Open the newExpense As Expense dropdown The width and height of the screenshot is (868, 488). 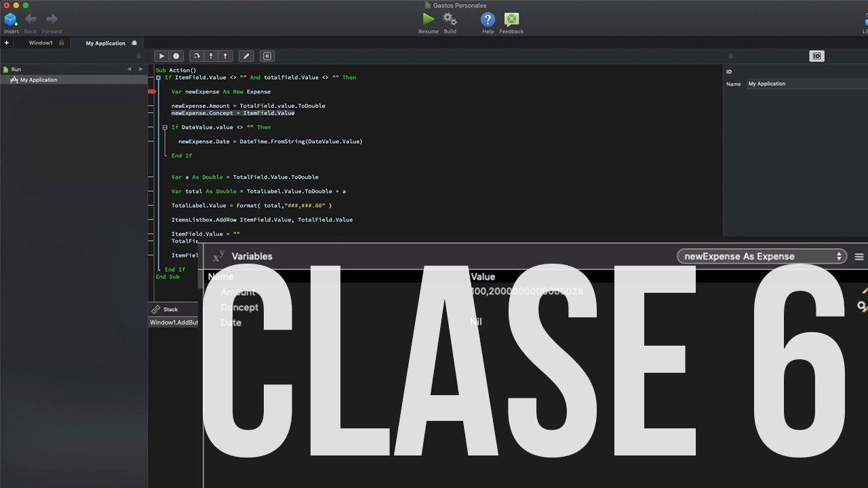(x=762, y=256)
